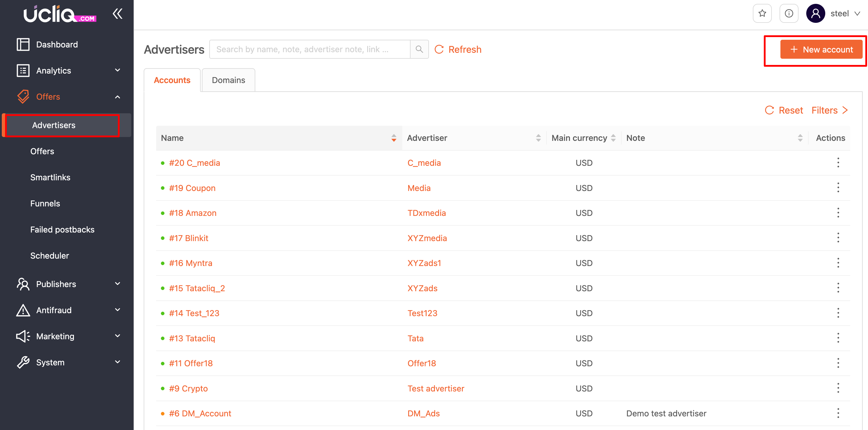Click the favorites star icon
Viewport: 868px width, 430px height.
tap(762, 13)
